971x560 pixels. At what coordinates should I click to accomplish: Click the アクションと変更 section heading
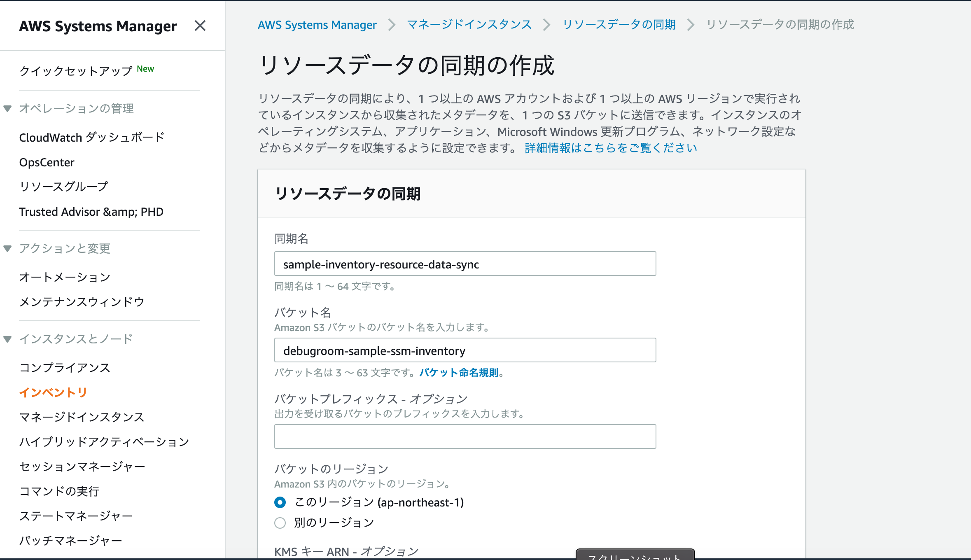tap(65, 249)
